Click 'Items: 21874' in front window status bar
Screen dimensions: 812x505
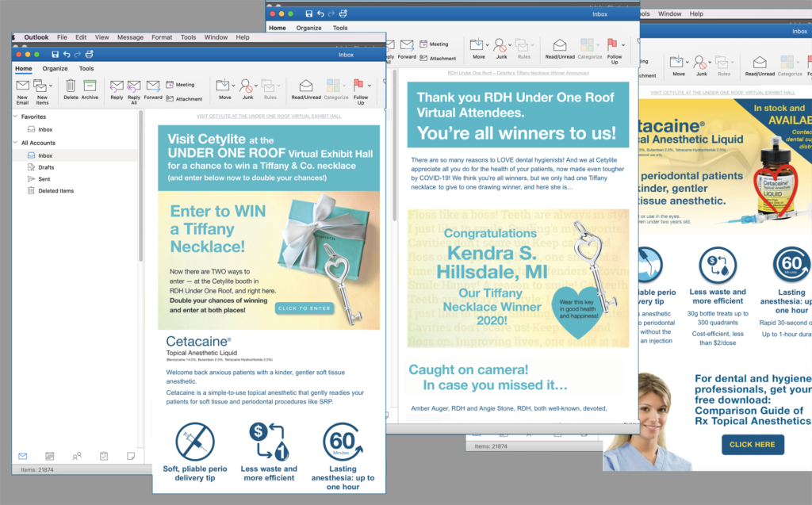pyautogui.click(x=37, y=470)
